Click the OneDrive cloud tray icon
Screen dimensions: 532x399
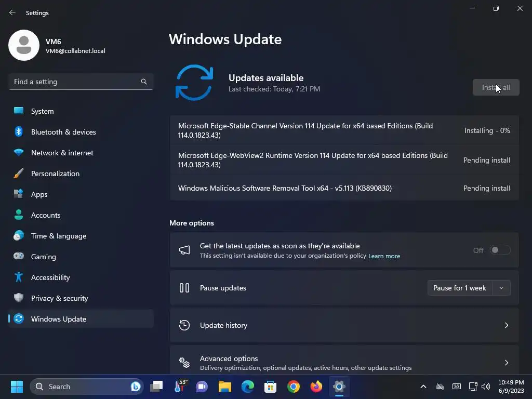coord(440,387)
